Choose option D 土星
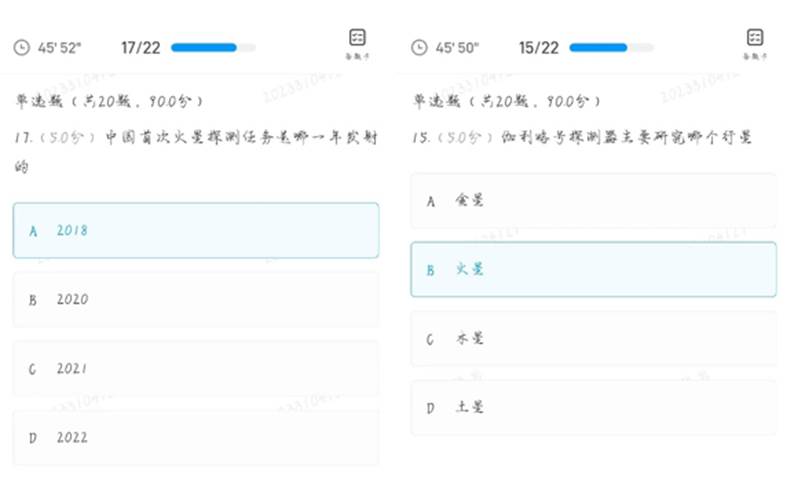The height and width of the screenshot is (479, 794). point(593,407)
